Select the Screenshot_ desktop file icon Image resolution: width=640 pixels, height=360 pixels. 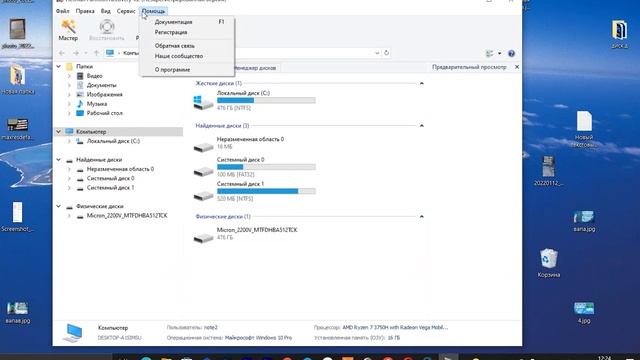(x=18, y=212)
